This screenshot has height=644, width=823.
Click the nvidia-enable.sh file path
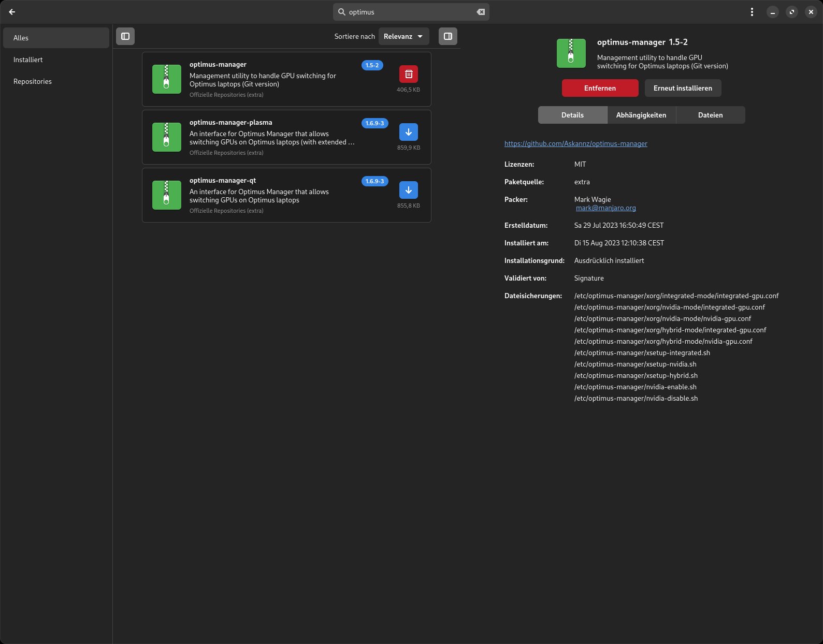click(x=636, y=387)
